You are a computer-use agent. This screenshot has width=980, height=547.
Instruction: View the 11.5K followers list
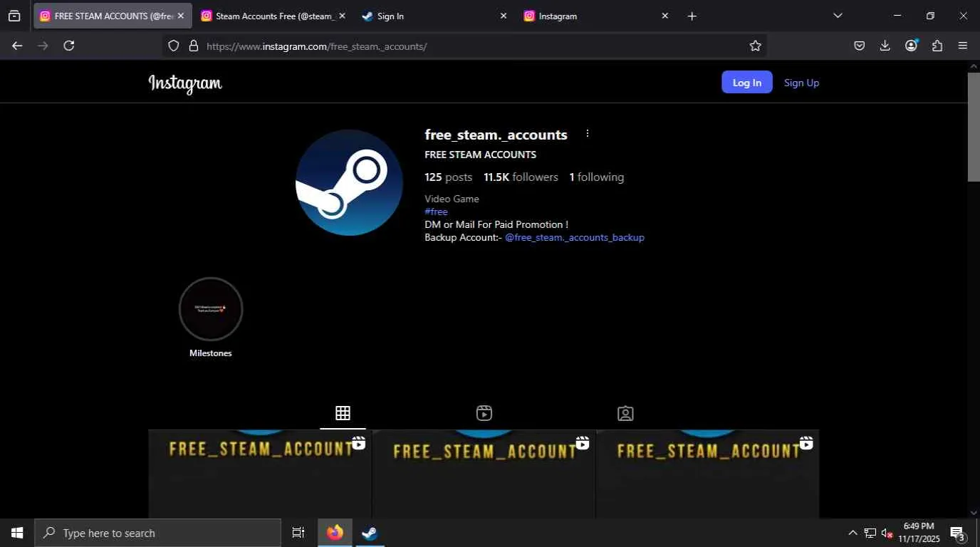click(521, 177)
